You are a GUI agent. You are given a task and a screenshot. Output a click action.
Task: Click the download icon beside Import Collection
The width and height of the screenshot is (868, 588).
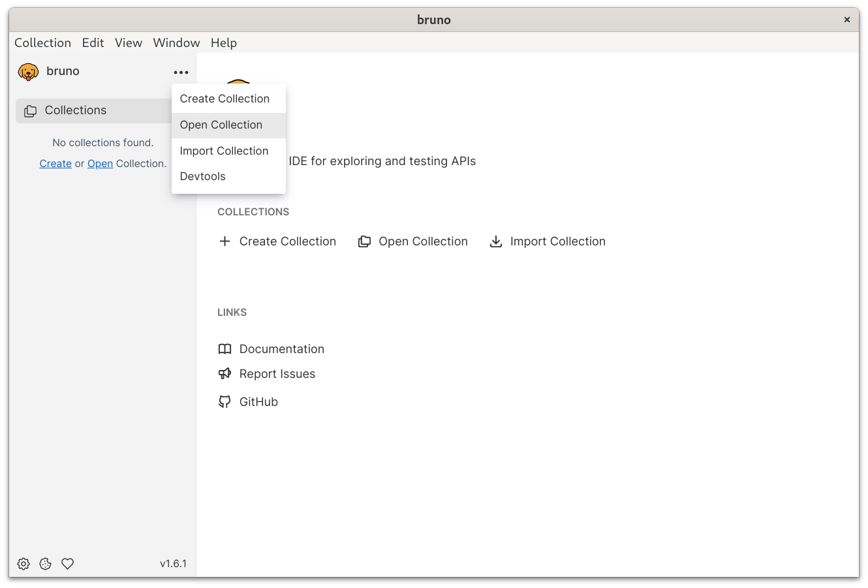pyautogui.click(x=496, y=241)
